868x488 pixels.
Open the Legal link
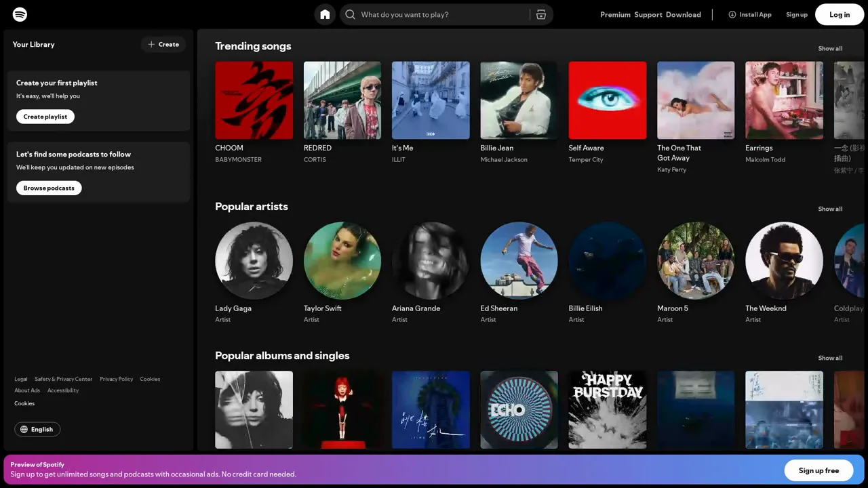(21, 379)
